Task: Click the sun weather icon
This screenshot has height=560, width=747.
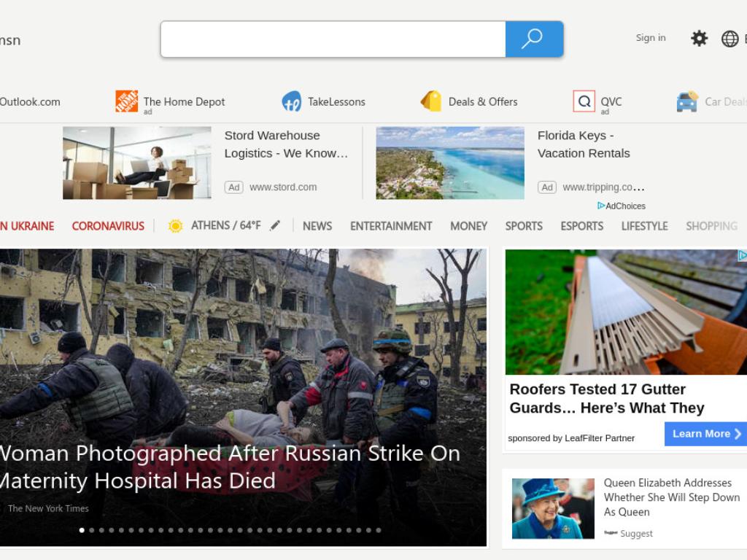Action: coord(175,226)
